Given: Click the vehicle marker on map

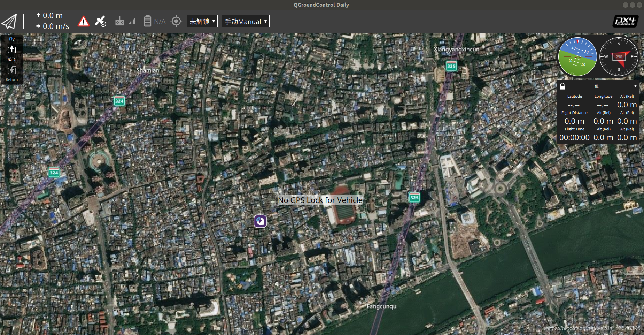Looking at the screenshot, I should point(260,221).
